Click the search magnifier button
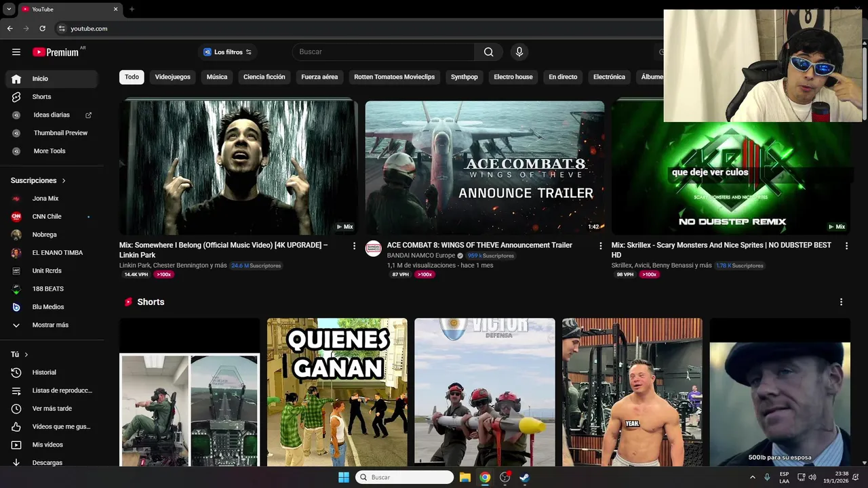 point(488,52)
